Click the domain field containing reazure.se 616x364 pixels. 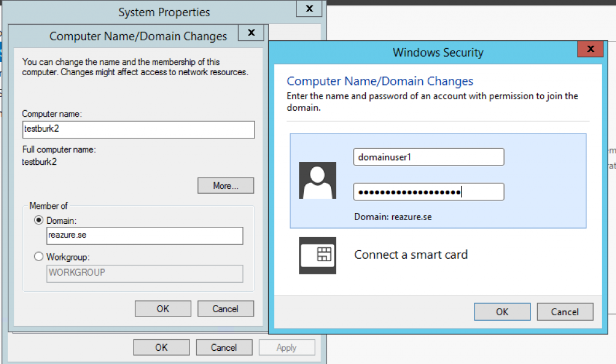tap(144, 236)
